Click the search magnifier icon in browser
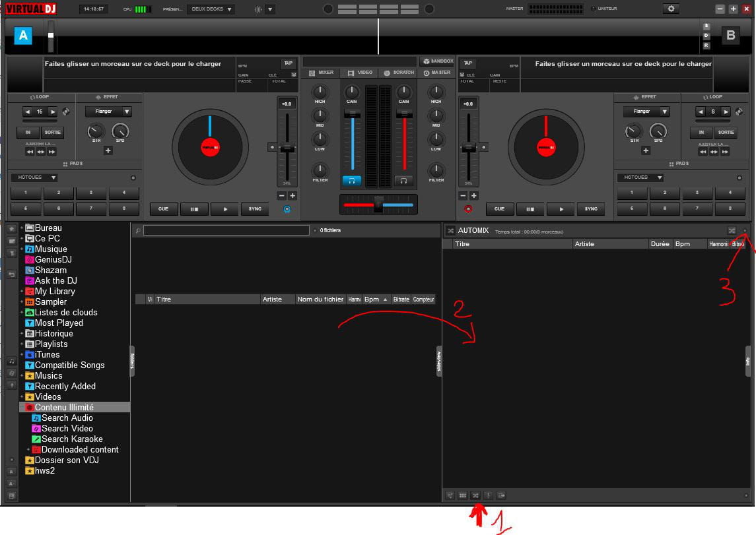 tap(138, 231)
